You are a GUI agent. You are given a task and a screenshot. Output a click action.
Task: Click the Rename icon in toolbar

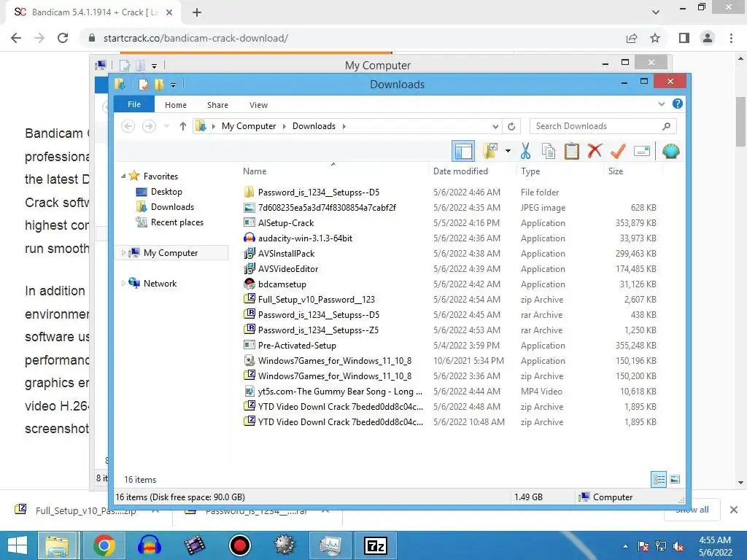pyautogui.click(x=642, y=152)
